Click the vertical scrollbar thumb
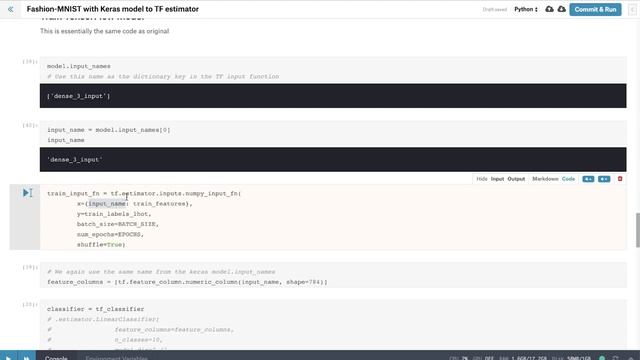This screenshot has width=640, height=360. click(x=638, y=230)
